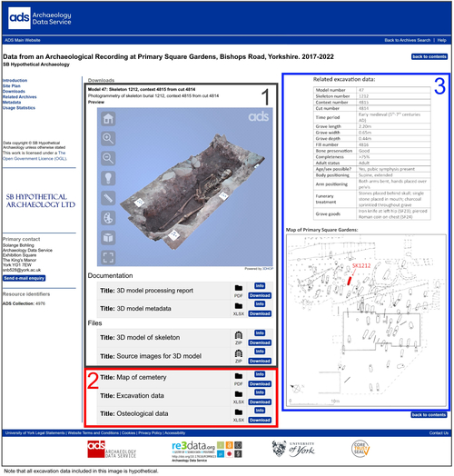This screenshot has width=454, height=476.
Task: Click top back to contents button
Action: (429, 56)
